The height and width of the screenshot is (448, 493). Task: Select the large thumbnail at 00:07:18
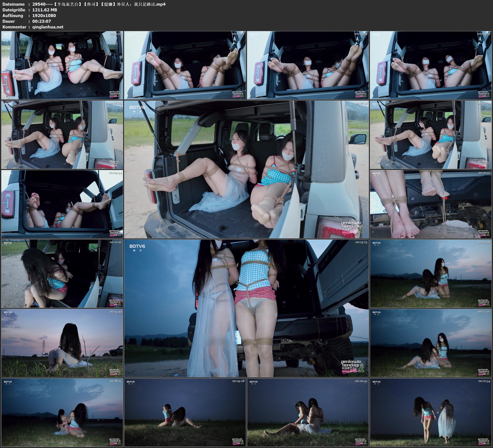click(246, 169)
